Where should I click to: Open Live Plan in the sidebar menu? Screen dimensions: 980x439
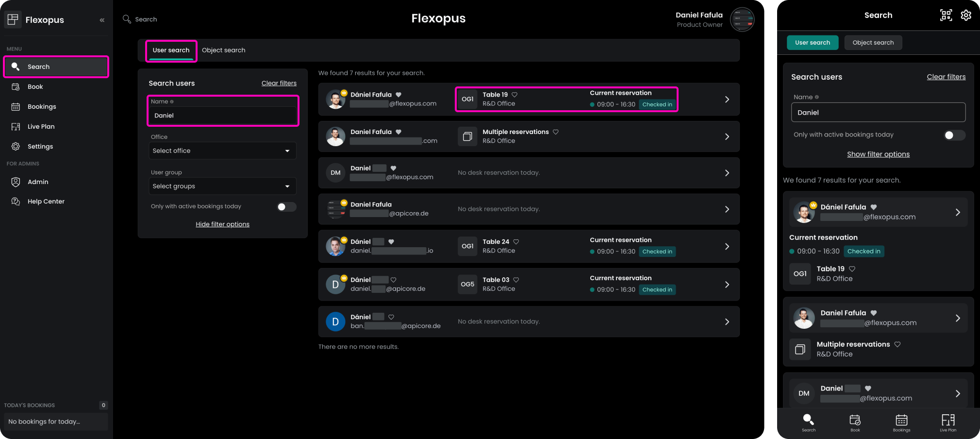click(x=41, y=127)
